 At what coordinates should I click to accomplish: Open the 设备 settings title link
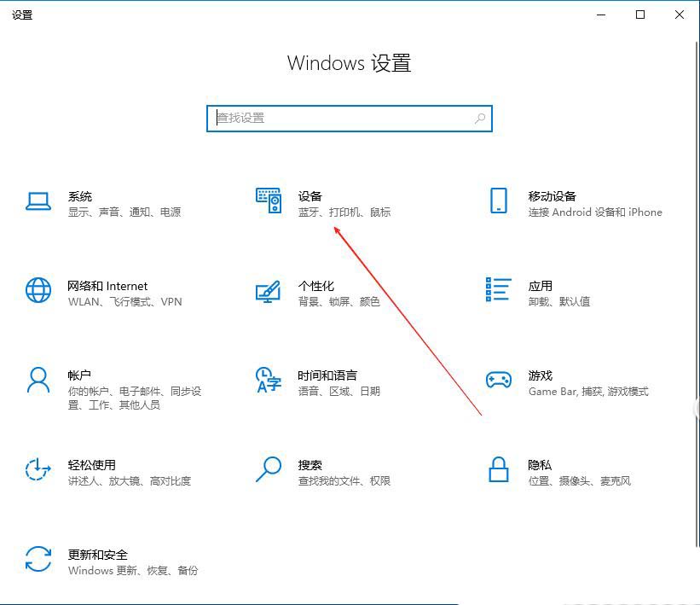click(x=310, y=196)
